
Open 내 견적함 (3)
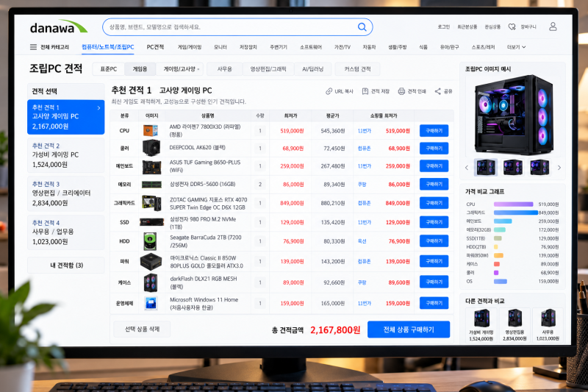pos(66,266)
